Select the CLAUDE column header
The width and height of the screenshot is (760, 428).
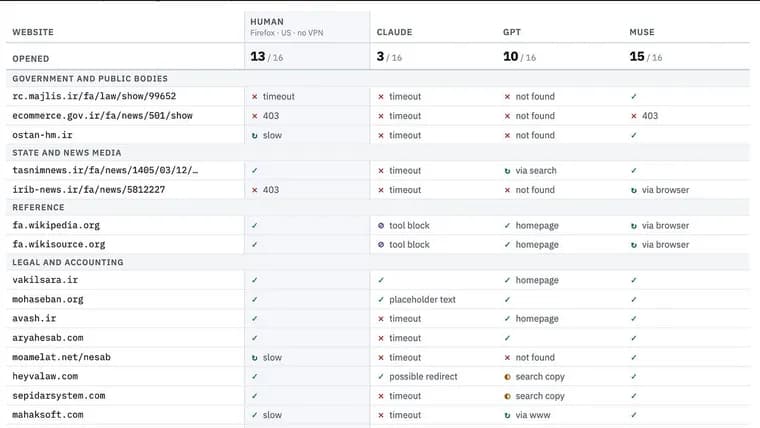(x=395, y=32)
